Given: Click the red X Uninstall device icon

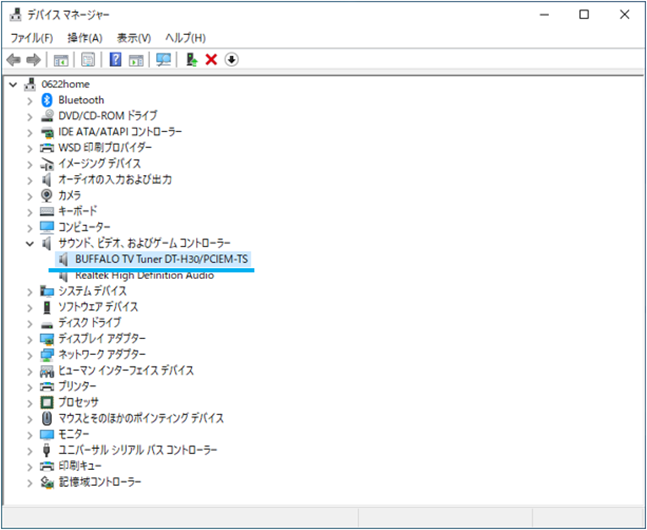Looking at the screenshot, I should click(211, 60).
